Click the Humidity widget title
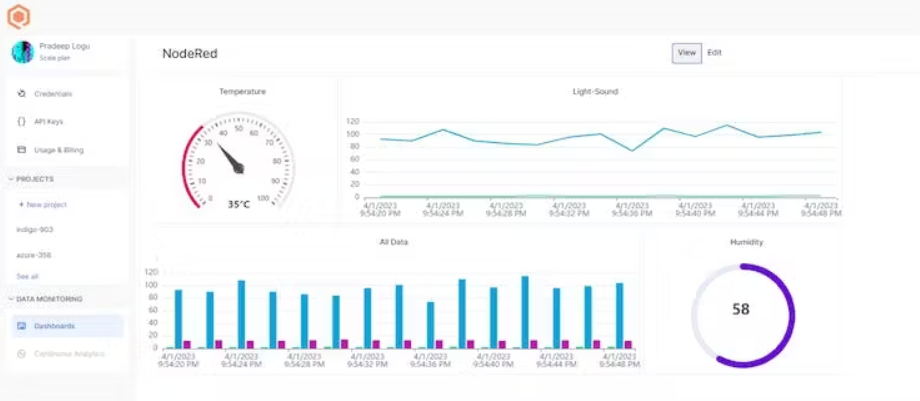Screen dimensions: 920x401 coord(746,242)
